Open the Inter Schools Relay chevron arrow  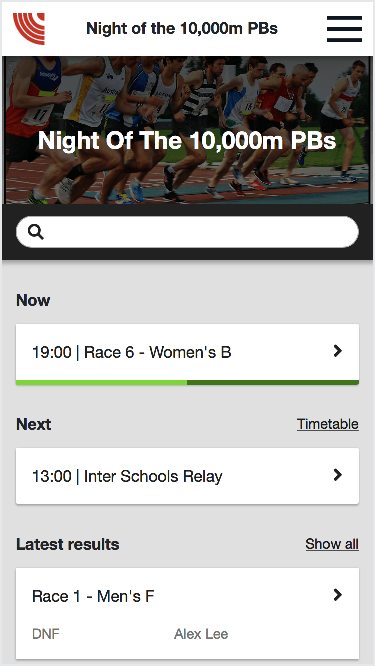pos(338,475)
